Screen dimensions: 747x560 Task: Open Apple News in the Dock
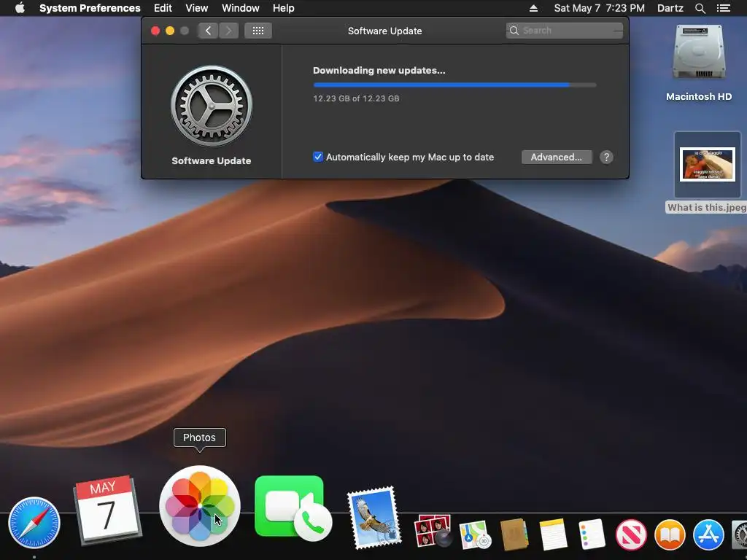(x=631, y=534)
